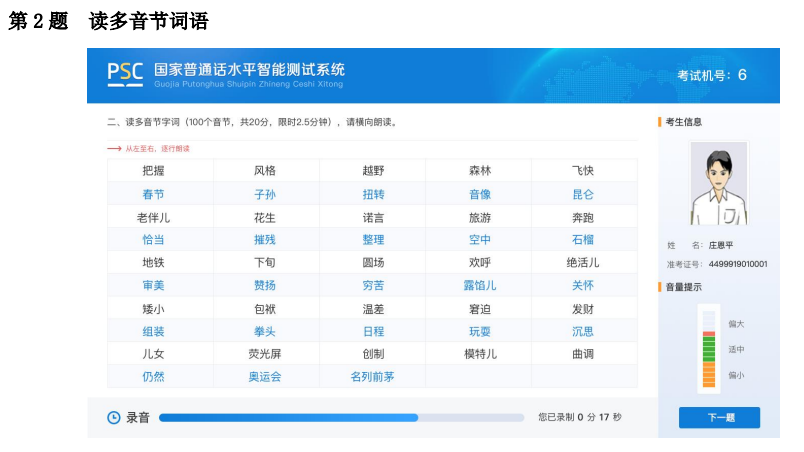The width and height of the screenshot is (804, 452).
Task: Select the word 把握 in the table
Action: point(153,171)
